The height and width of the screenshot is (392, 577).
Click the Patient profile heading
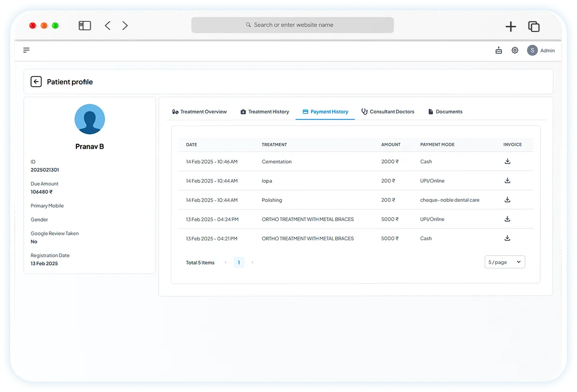pos(70,82)
